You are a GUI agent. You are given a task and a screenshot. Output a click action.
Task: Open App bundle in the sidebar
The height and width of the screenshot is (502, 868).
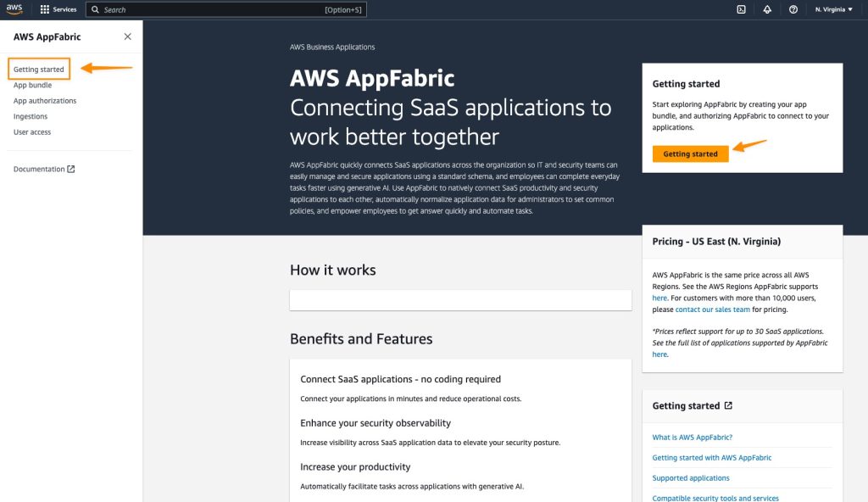33,85
